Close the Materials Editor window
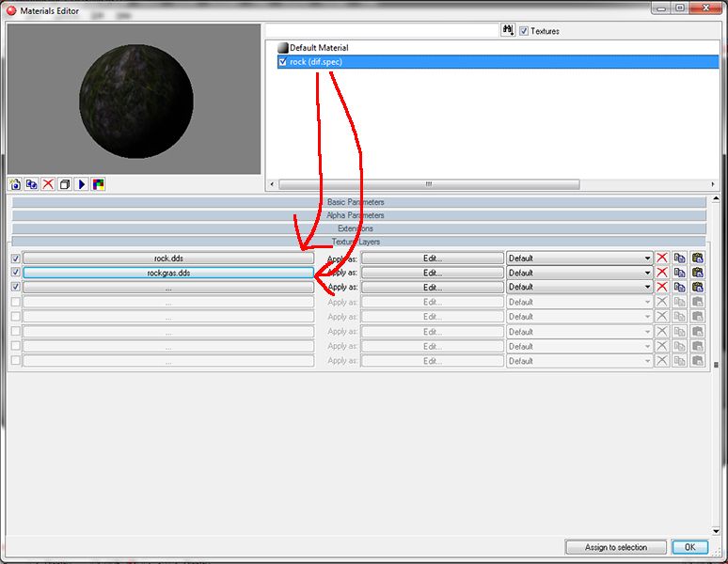 click(x=705, y=8)
